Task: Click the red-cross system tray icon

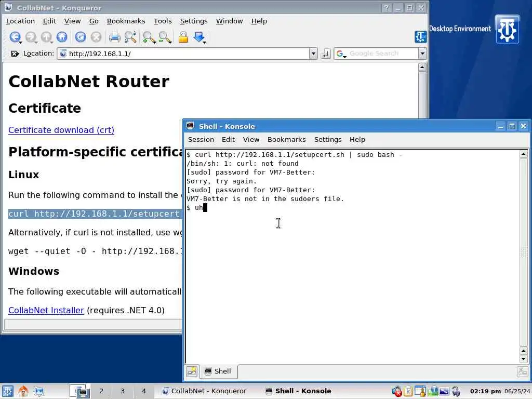Action: tap(396, 392)
